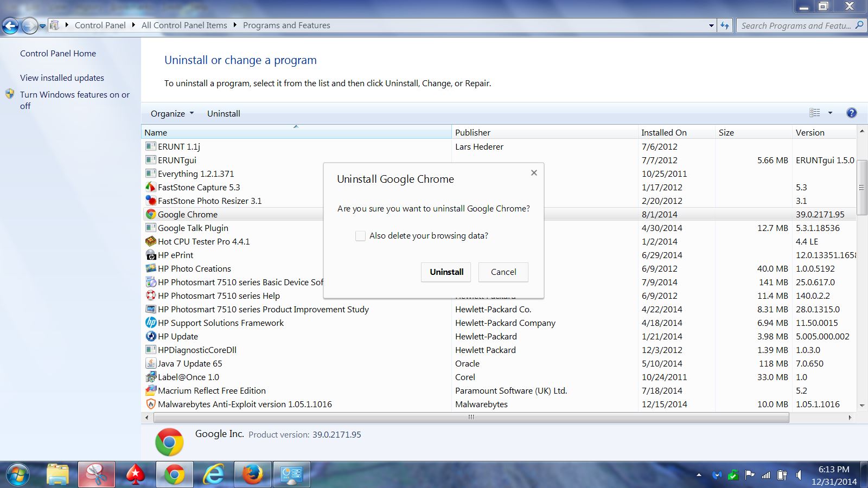Click Uninstall in the list toolbar

pos(224,113)
